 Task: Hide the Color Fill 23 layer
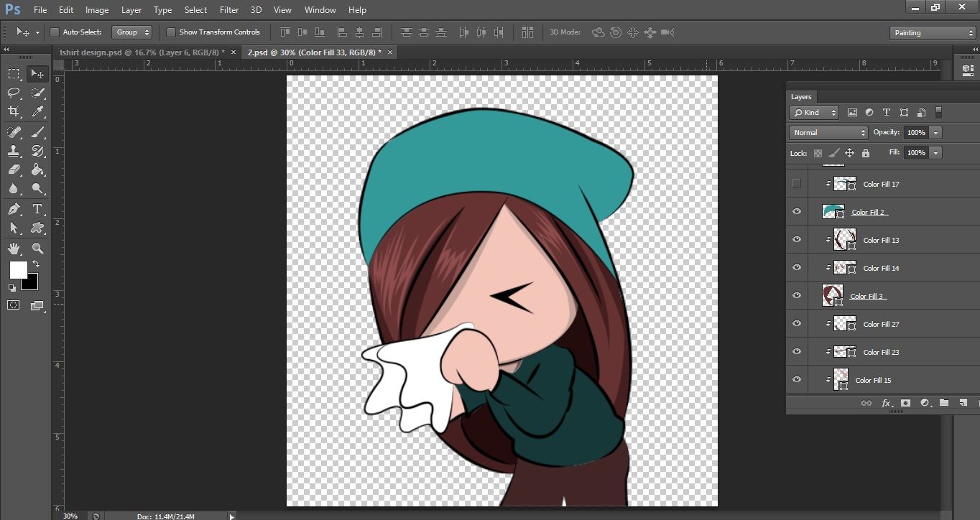pyautogui.click(x=796, y=351)
